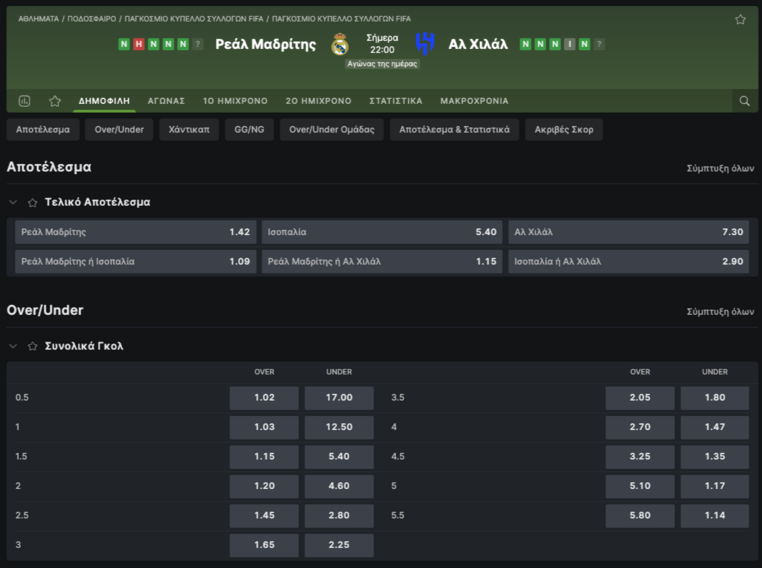Select Under 5.5 goals odds 1.14
The width and height of the screenshot is (762, 568).
pos(715,516)
